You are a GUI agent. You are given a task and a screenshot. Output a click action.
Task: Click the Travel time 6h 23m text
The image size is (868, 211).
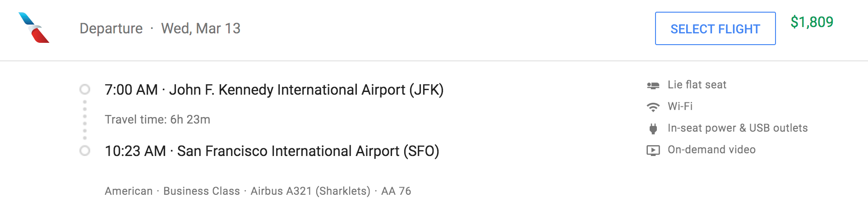tap(157, 119)
